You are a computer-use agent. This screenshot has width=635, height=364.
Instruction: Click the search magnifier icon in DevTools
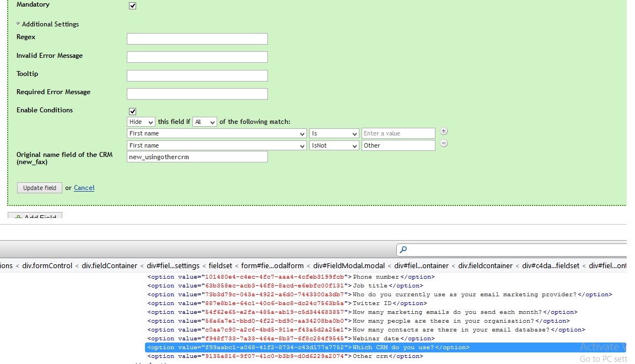point(403,249)
